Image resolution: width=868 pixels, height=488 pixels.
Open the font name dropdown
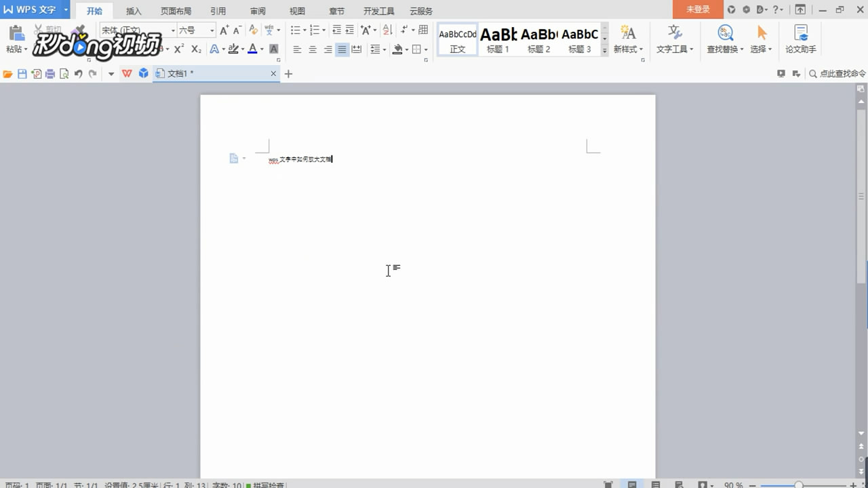pyautogui.click(x=173, y=30)
